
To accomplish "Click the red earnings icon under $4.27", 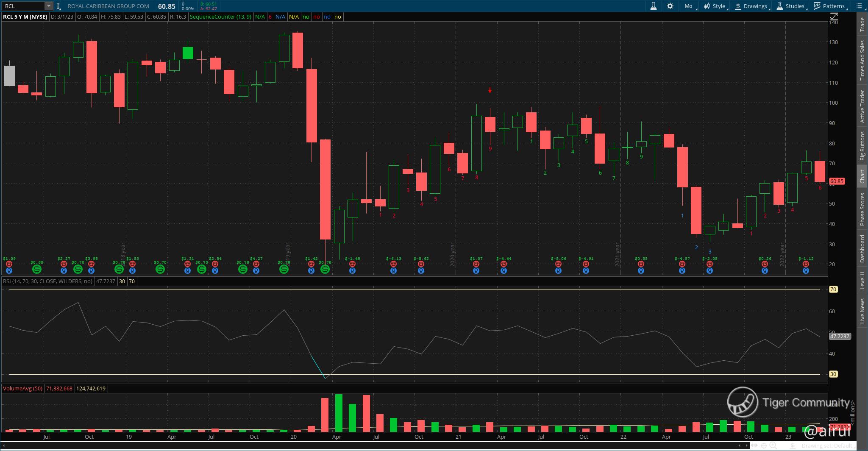I will (256, 264).
